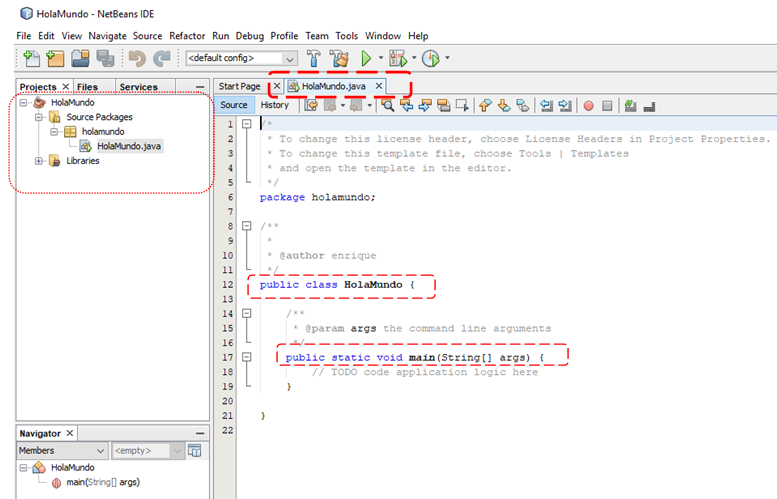Image resolution: width=777 pixels, height=499 pixels.
Task: Open Debug Project dropdown arrow
Action: (414, 58)
